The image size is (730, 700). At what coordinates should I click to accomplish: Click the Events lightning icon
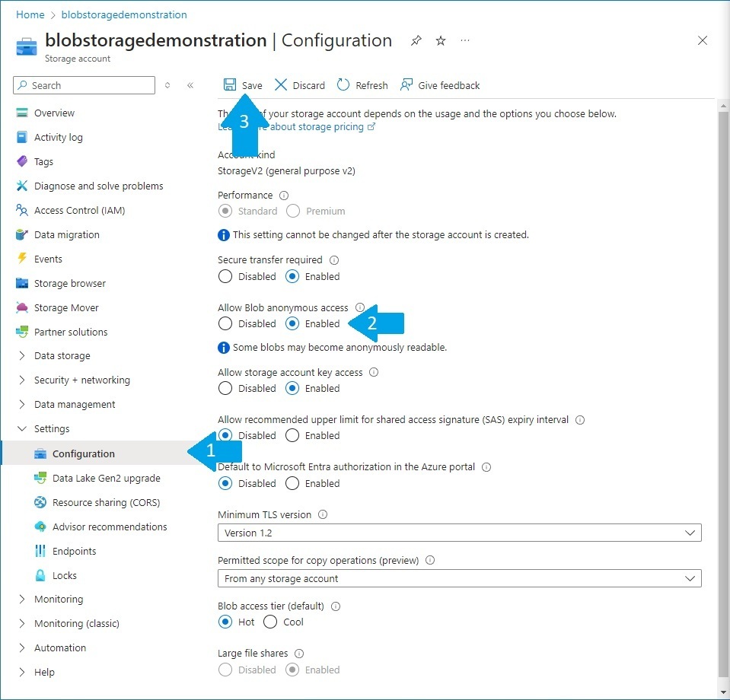point(22,258)
